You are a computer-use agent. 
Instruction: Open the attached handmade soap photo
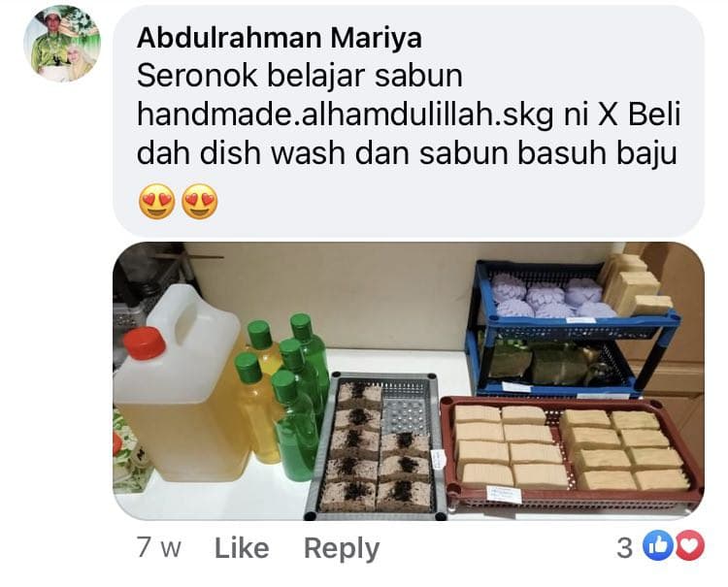point(409,381)
